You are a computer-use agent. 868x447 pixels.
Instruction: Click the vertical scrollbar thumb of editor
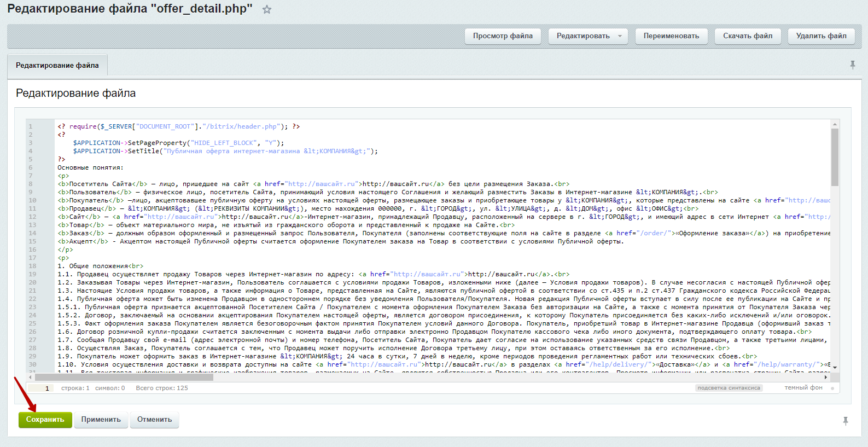point(835,158)
